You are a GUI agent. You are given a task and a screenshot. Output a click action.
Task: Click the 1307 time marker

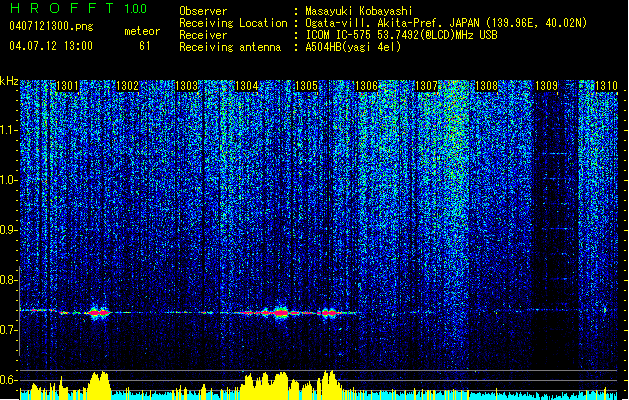tap(426, 86)
